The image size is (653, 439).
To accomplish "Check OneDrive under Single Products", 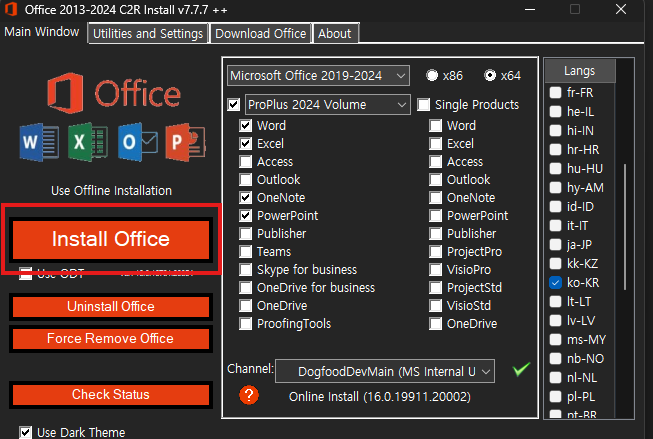I will (x=436, y=324).
